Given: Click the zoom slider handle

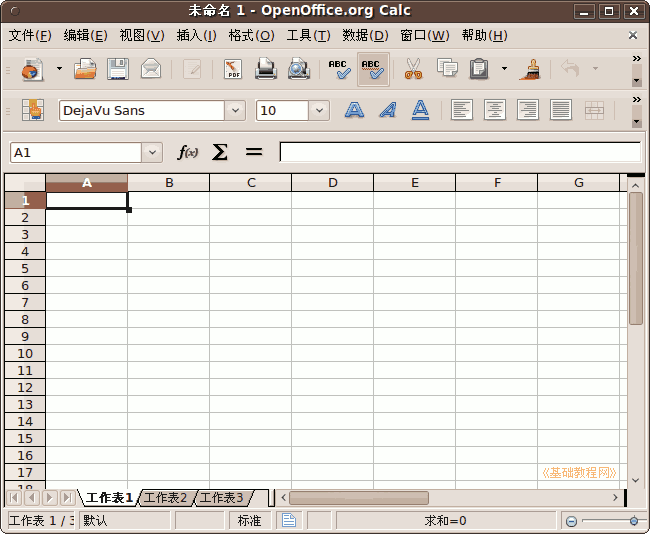Looking at the screenshot, I should click(x=634, y=521).
